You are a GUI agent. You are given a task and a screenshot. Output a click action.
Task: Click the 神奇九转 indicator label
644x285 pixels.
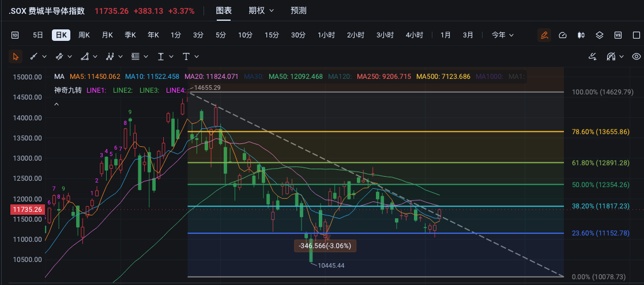[68, 90]
